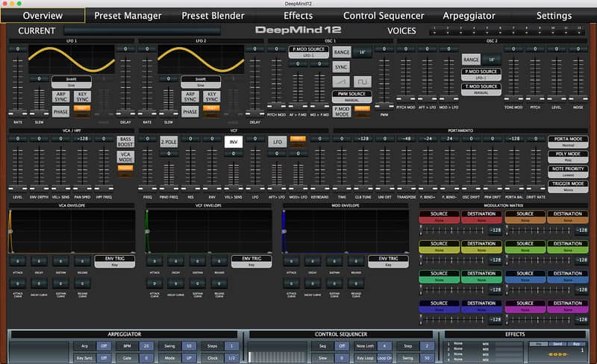Click the OSC 1 PWM slider
This screenshot has width=597, height=364.
coord(384,82)
